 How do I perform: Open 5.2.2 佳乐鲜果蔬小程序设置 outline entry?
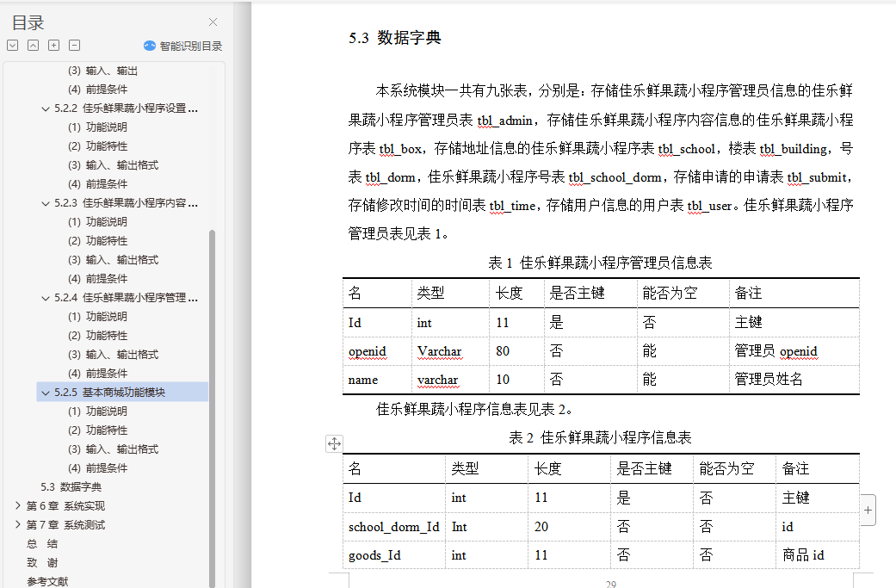(x=126, y=108)
